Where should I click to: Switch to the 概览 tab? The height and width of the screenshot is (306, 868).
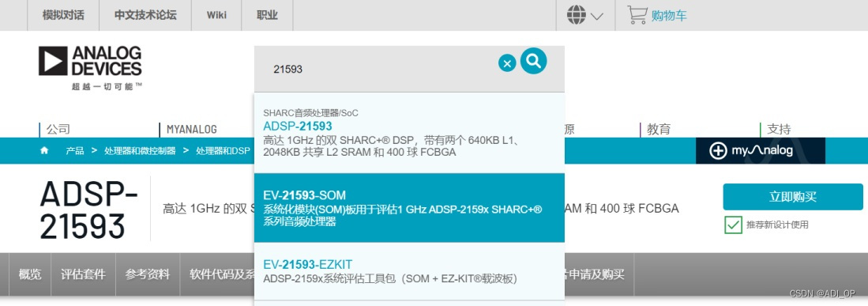[x=30, y=274]
